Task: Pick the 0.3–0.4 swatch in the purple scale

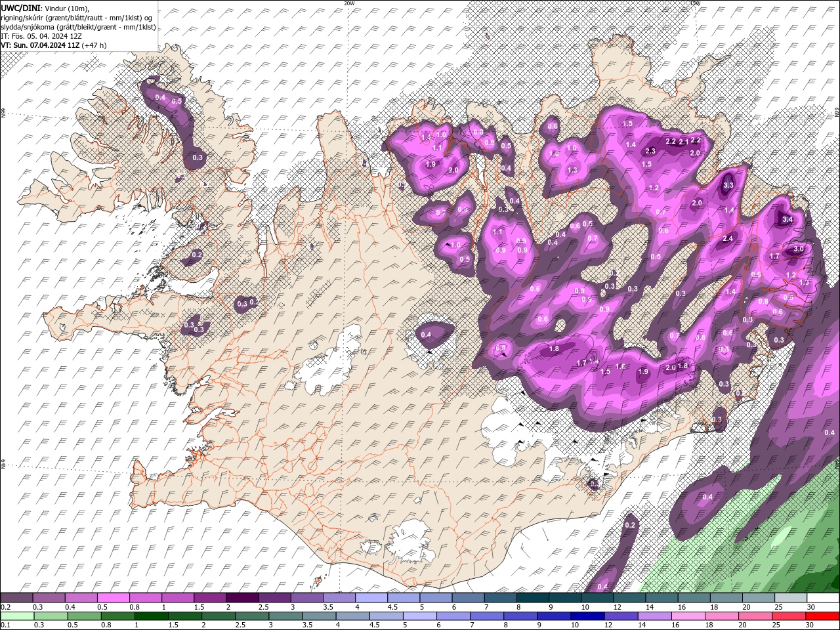Action: [x=49, y=598]
